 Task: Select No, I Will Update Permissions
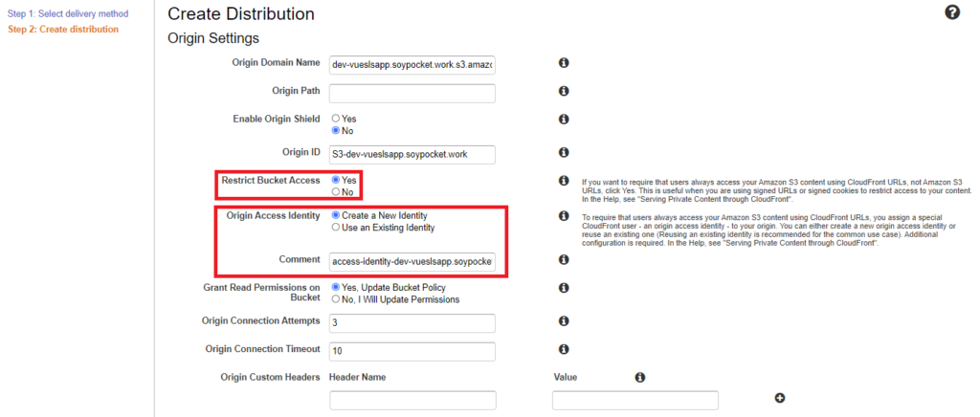(336, 298)
